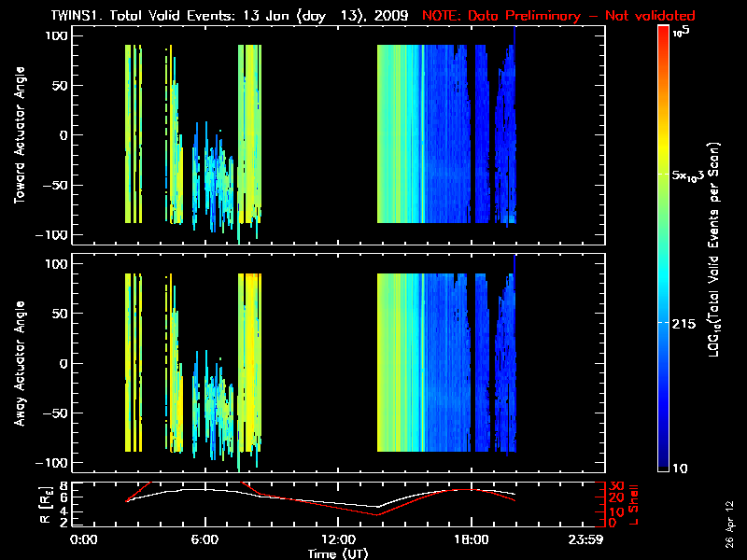747x560 pixels.
Task: Click the '26 Apr 12' date stamp
Action: point(728,516)
